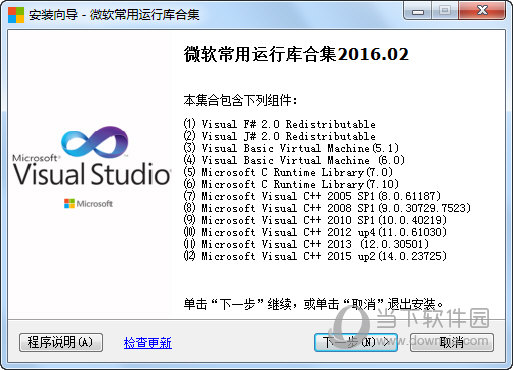The image size is (513, 370).
Task: Click the 程序说明(A) button
Action: click(x=61, y=342)
